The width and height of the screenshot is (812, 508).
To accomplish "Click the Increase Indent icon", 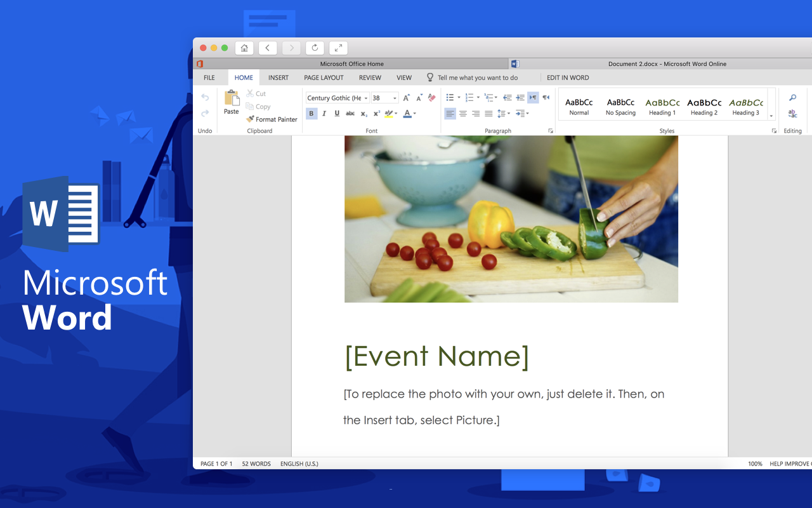I will (x=520, y=98).
